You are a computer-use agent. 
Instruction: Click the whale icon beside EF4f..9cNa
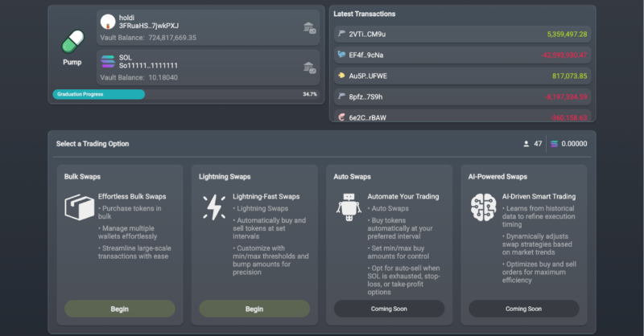click(341, 55)
